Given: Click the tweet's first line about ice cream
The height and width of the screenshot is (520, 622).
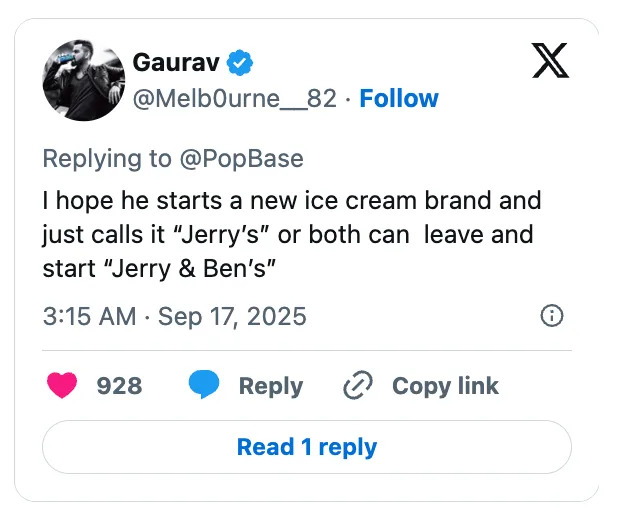Looking at the screenshot, I should [x=291, y=200].
